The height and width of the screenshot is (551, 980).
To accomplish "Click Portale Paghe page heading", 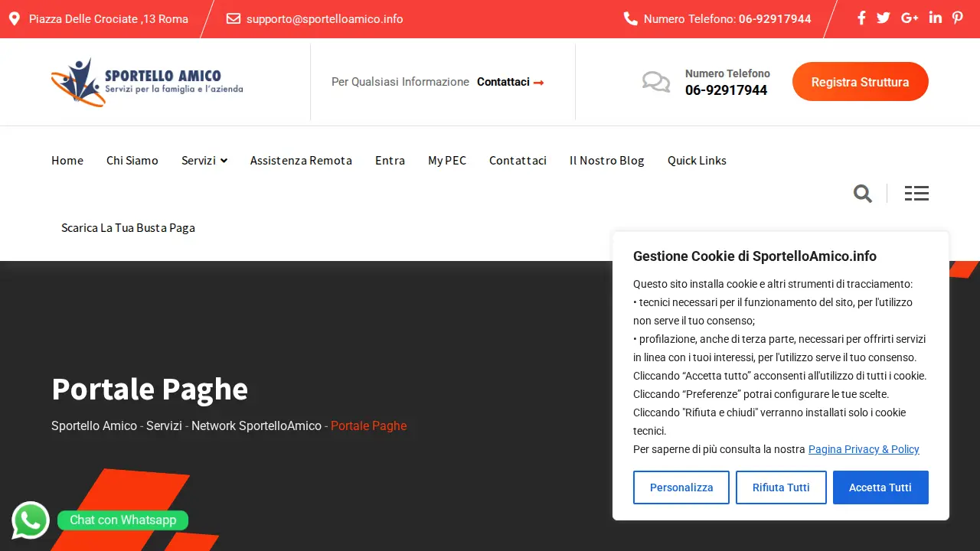I will (149, 389).
